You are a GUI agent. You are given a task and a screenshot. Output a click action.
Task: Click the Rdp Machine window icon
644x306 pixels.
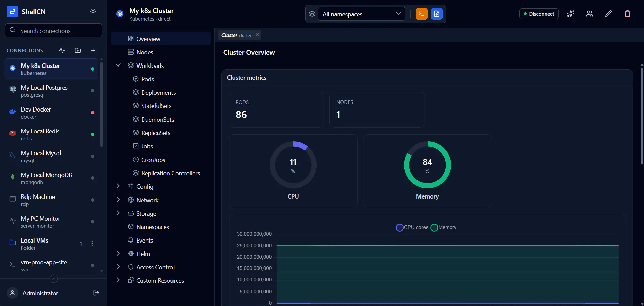[13, 199]
